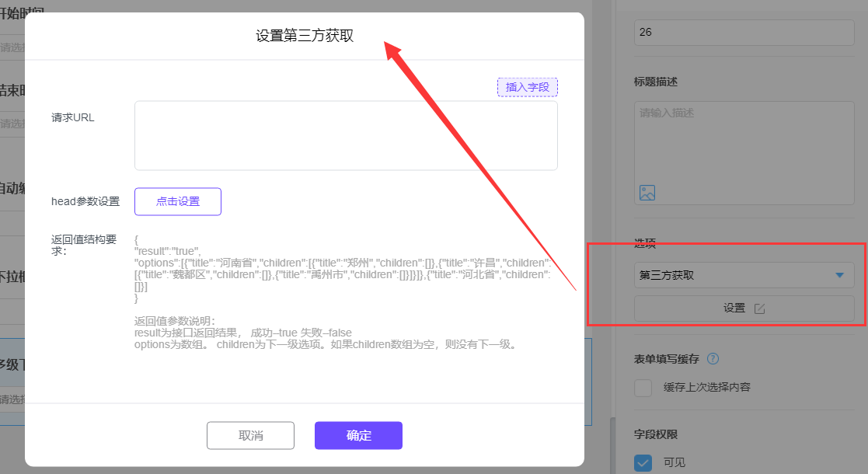Open the 第三方获取 options dropdown
The image size is (868, 474).
744,275
